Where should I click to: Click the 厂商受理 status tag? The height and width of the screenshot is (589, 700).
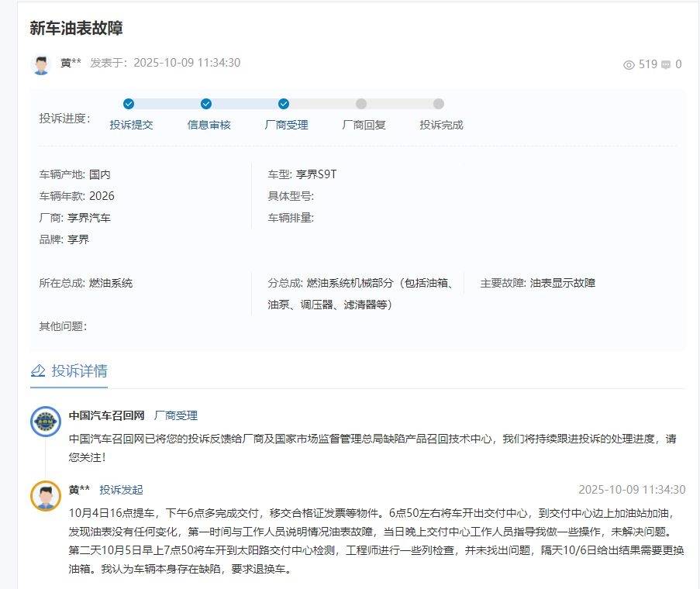click(x=176, y=416)
